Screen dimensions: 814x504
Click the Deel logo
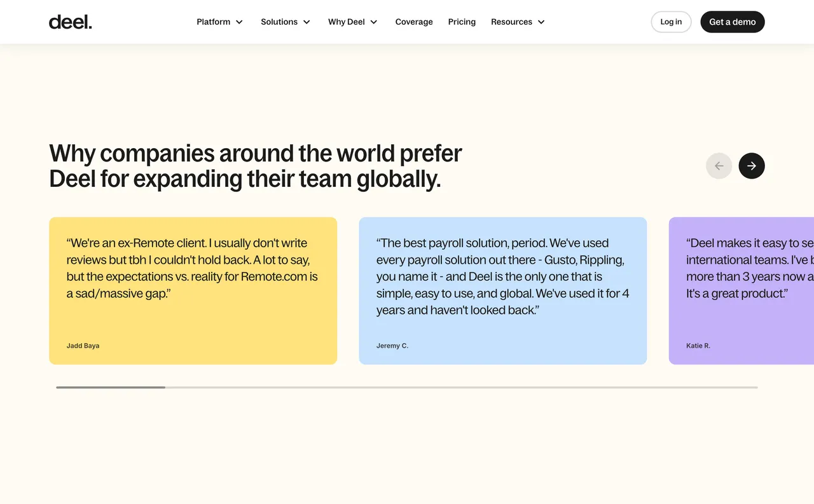point(71,22)
